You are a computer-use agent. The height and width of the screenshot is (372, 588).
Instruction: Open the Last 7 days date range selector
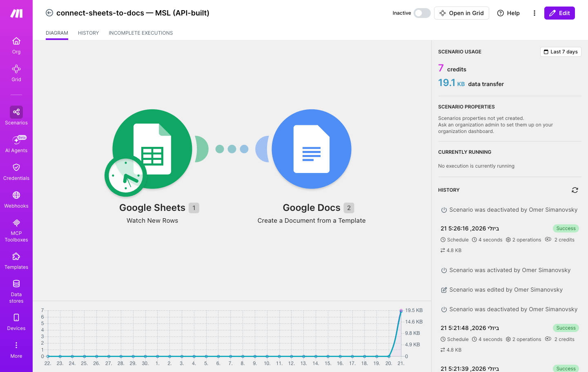pos(561,52)
